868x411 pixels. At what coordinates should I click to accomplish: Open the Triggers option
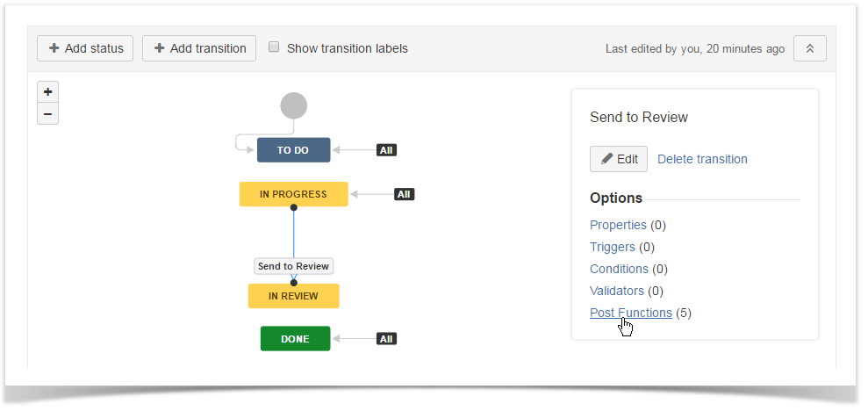613,247
